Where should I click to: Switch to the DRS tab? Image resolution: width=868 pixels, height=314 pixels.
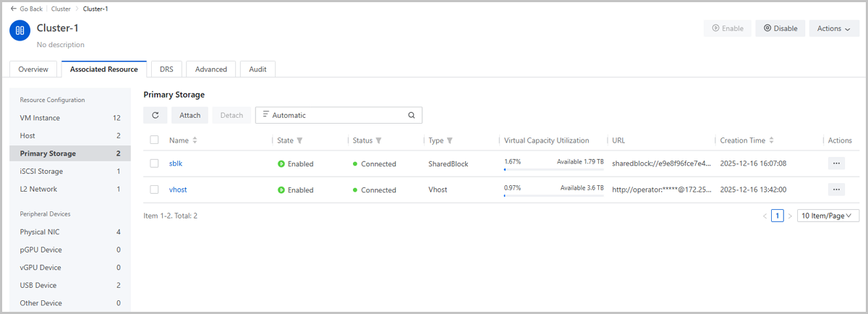click(166, 69)
